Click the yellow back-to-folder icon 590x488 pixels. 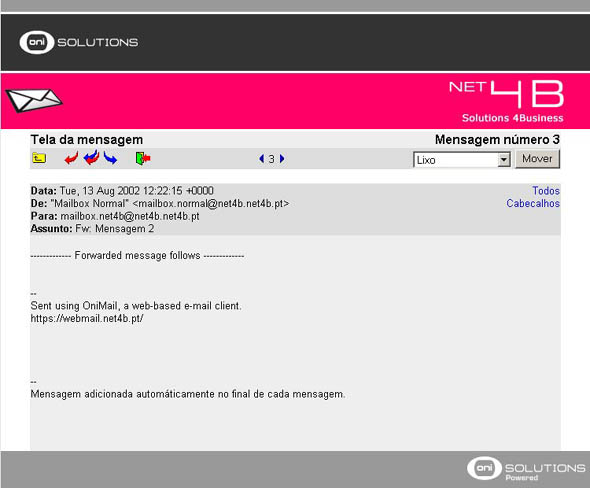[x=39, y=158]
